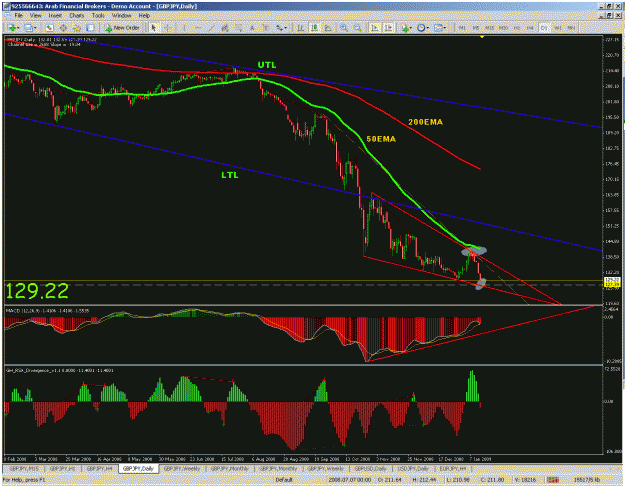
Task: Select the Arrows drawing icon
Action: pyautogui.click(x=280, y=28)
